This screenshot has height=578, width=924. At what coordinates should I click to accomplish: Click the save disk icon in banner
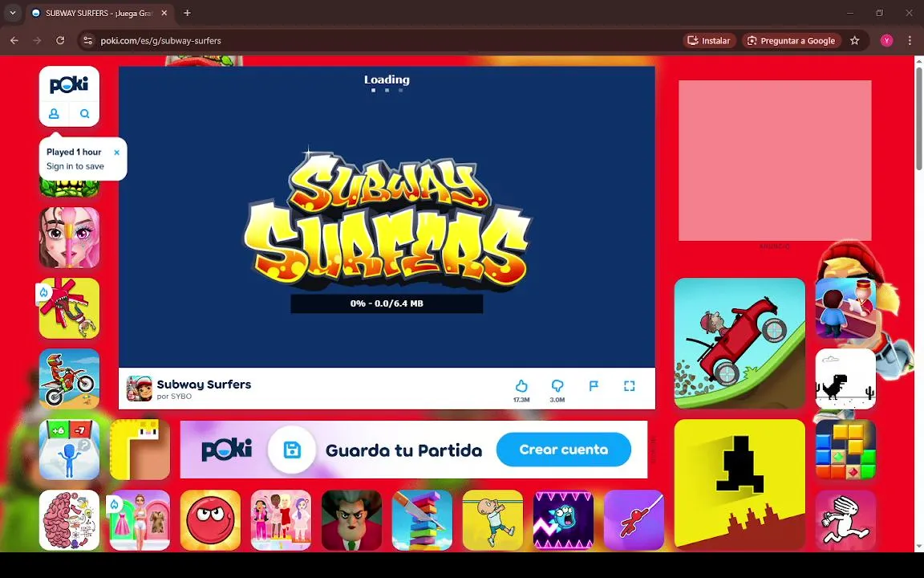point(292,450)
